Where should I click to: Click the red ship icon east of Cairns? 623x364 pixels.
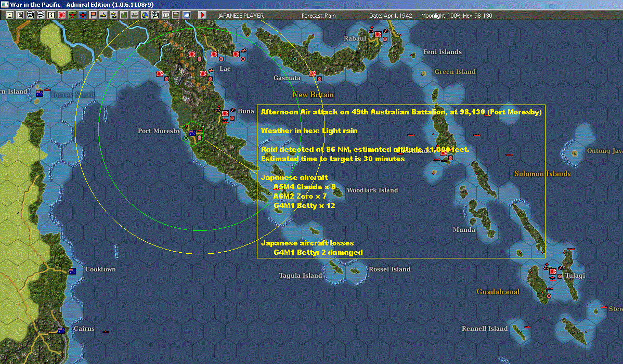click(105, 331)
